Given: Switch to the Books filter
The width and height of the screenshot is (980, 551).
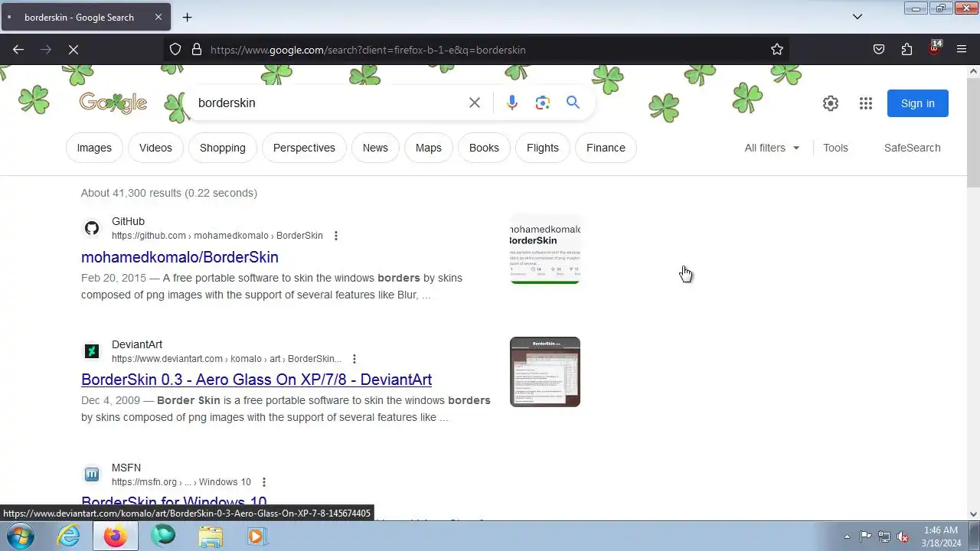Looking at the screenshot, I should (x=484, y=148).
